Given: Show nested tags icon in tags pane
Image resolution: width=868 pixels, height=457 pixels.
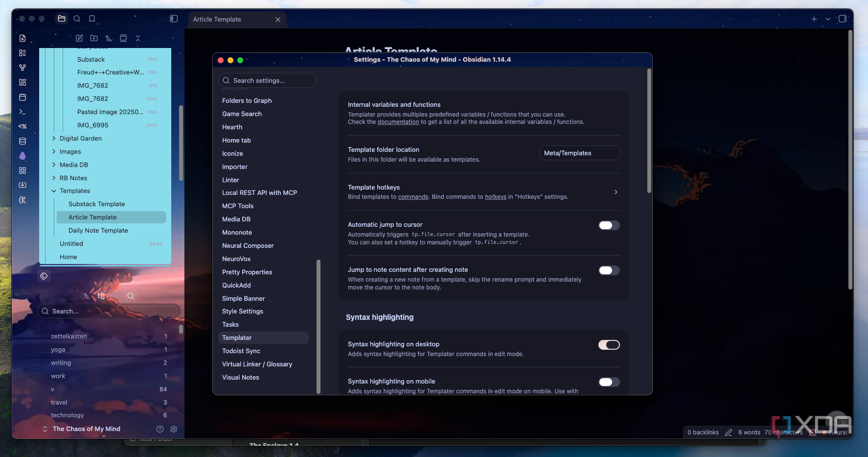Looking at the screenshot, I should pyautogui.click(x=101, y=296).
